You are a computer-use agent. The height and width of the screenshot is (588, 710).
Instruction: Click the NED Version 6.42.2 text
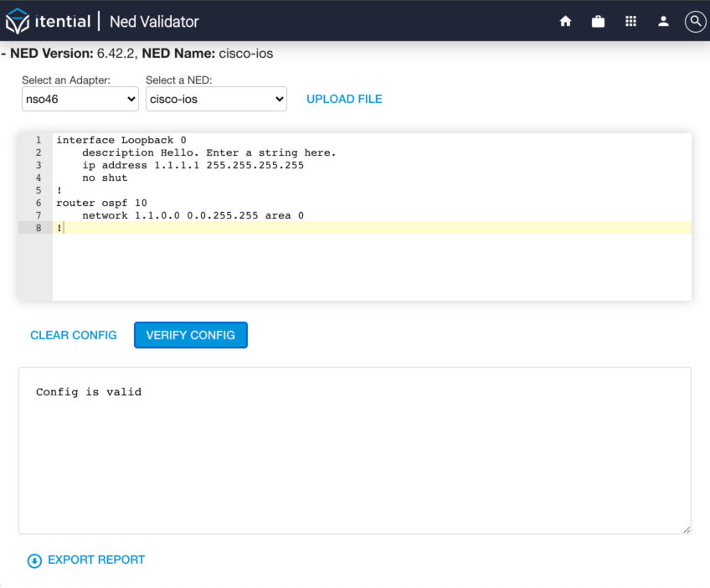(73, 54)
